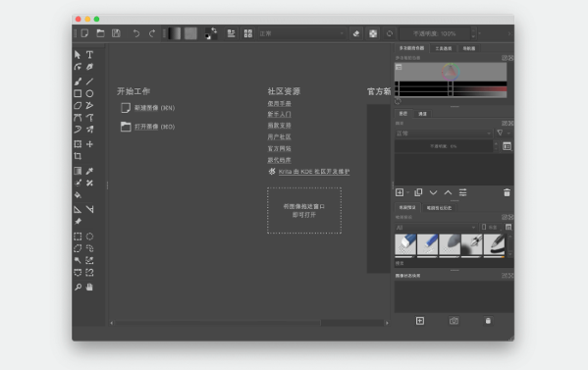Select the Crop tool
This screenshot has width=588, height=370.
(x=78, y=156)
